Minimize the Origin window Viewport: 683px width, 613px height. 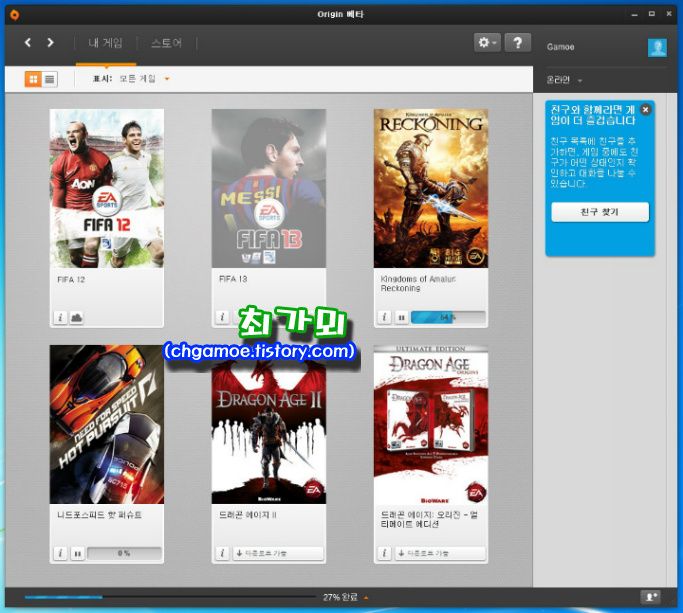(x=634, y=14)
